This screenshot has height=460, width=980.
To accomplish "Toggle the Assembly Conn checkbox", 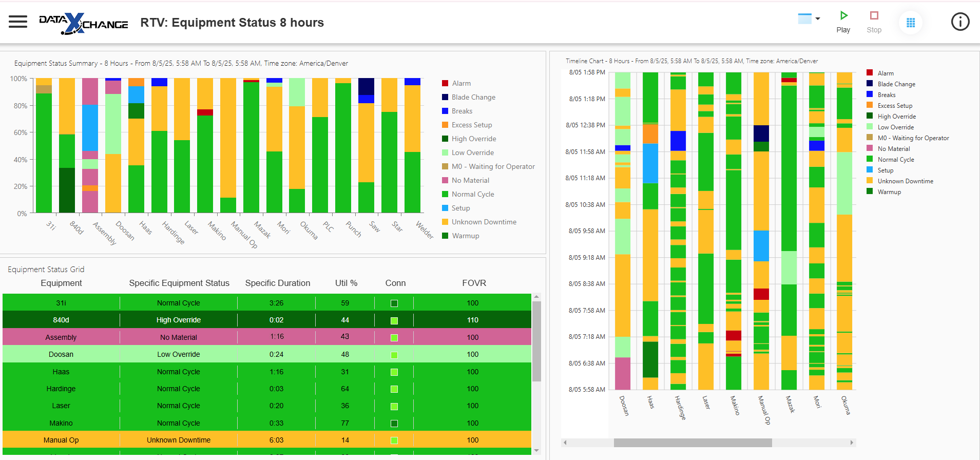I will (x=394, y=338).
